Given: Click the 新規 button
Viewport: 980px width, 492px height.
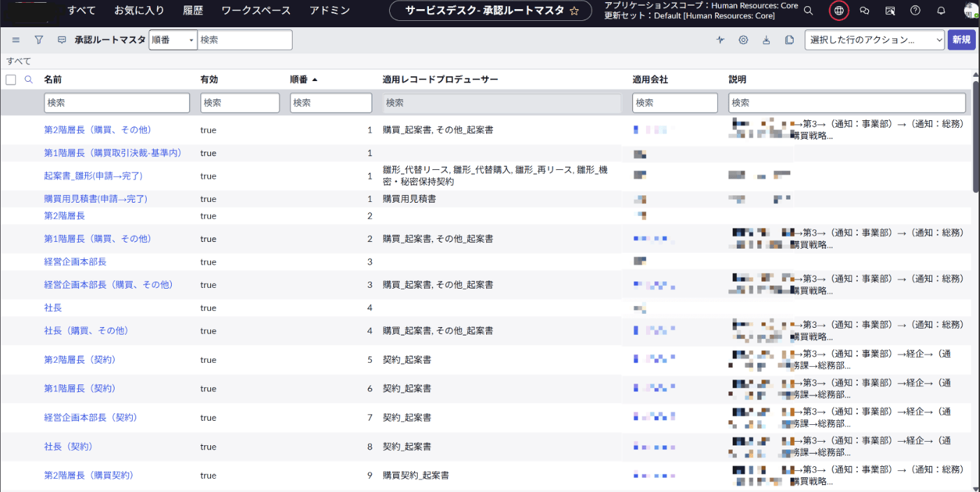Looking at the screenshot, I should pyautogui.click(x=961, y=40).
